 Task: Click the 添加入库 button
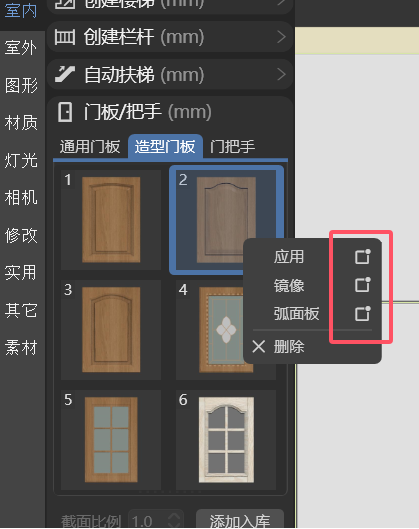240,520
